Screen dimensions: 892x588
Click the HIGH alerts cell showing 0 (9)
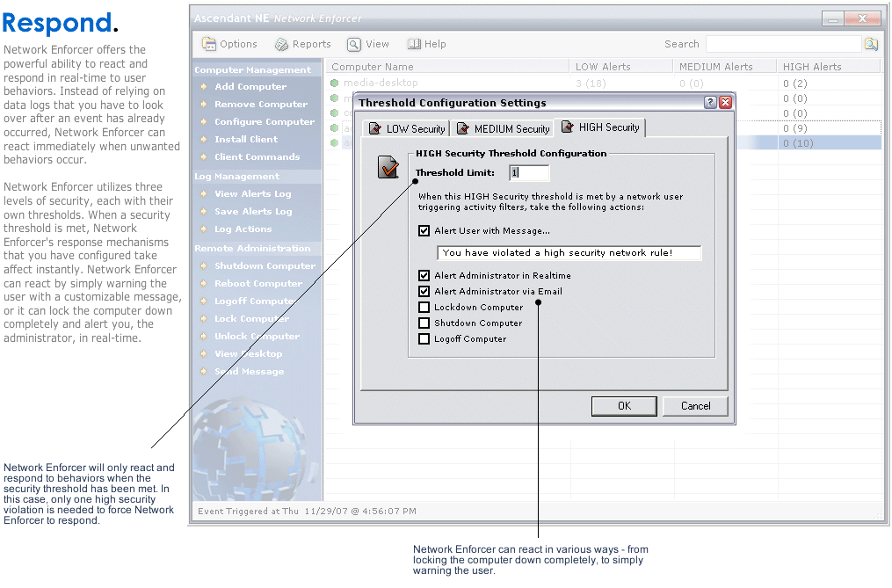tap(794, 128)
